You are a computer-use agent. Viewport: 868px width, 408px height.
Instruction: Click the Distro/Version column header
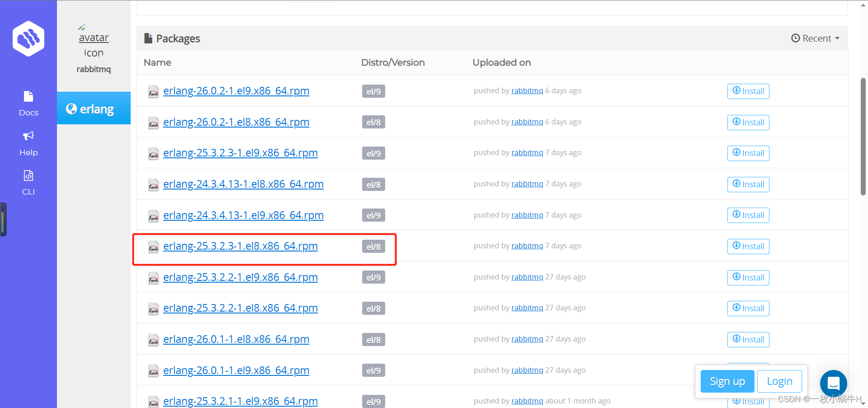click(x=393, y=62)
